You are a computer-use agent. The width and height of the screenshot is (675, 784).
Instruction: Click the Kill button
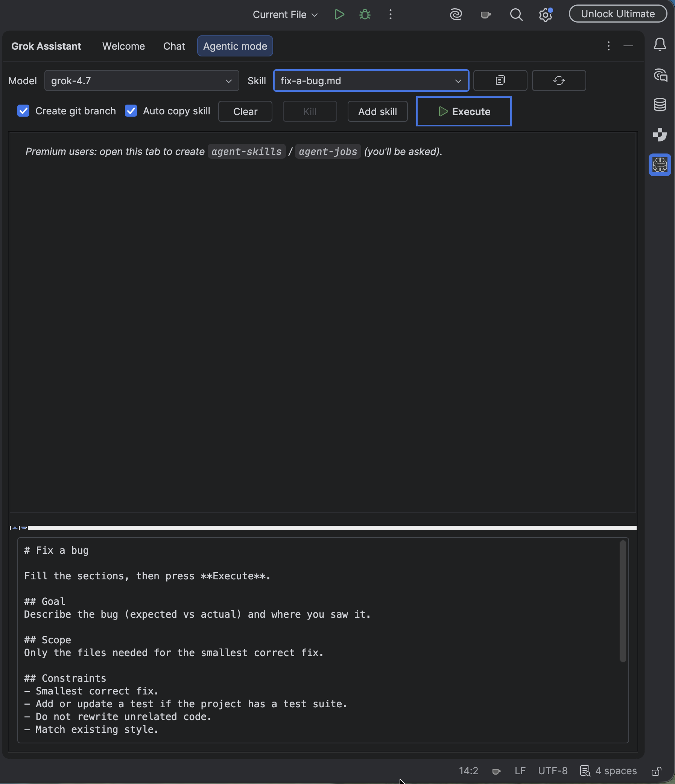pos(310,112)
